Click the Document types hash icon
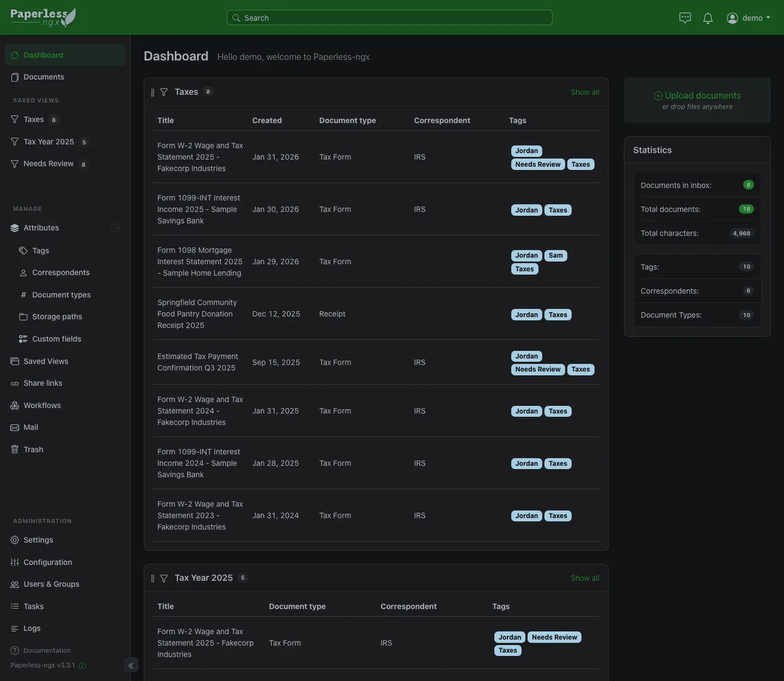Viewport: 784px width, 681px height. coord(23,295)
